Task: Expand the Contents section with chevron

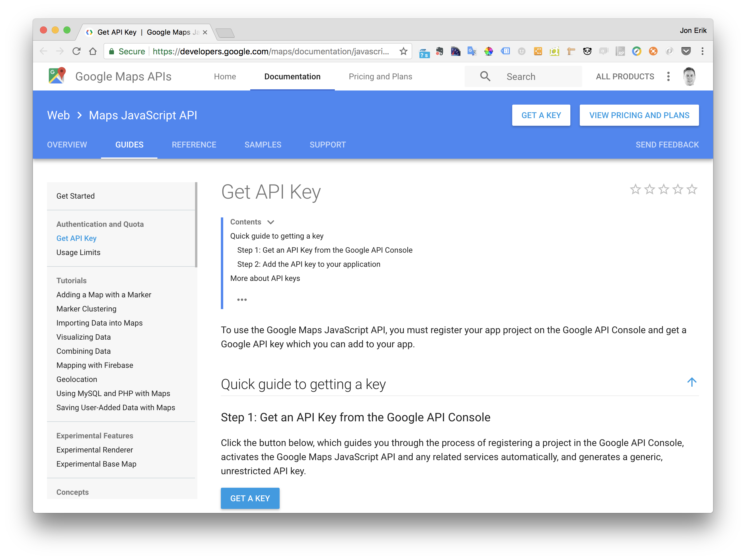Action: tap(271, 222)
